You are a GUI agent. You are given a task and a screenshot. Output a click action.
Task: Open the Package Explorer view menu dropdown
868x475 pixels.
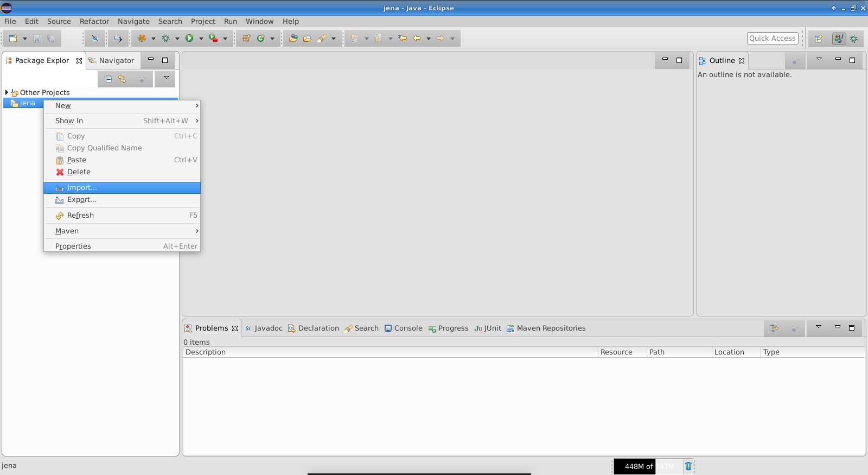[166, 78]
